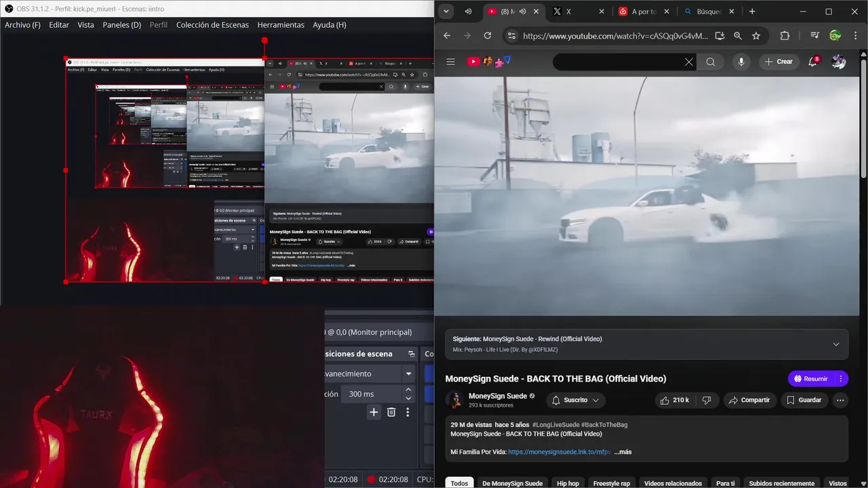Click the Chrome address bar URL
Image resolution: width=868 pixels, height=488 pixels.
click(x=615, y=36)
